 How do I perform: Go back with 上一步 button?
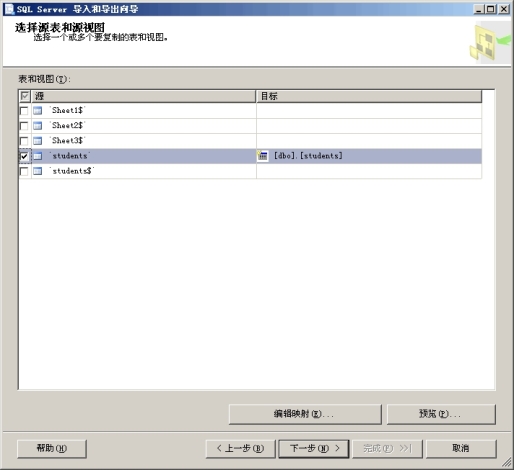pos(241,449)
